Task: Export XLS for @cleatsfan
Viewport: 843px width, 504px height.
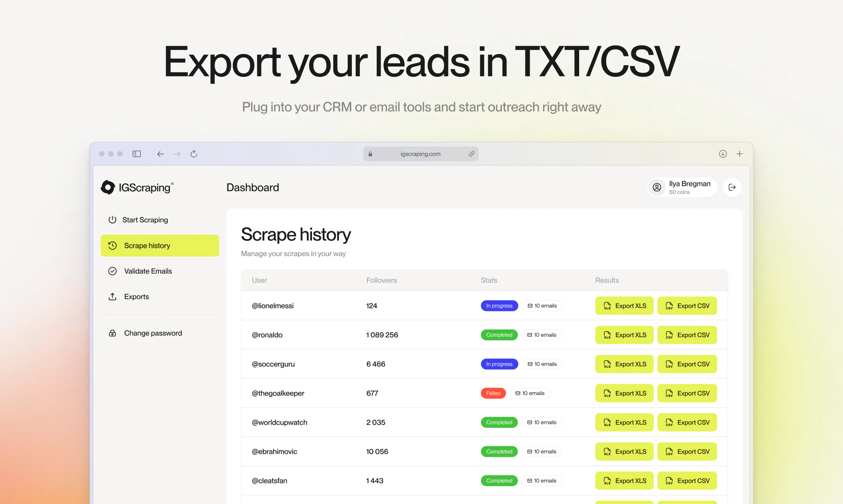Action: tap(624, 481)
